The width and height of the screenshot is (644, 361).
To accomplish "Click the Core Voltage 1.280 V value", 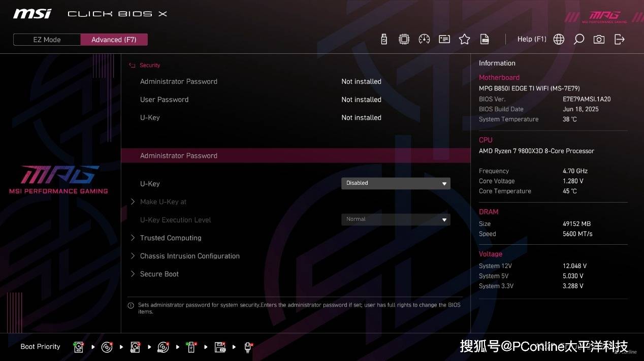I will point(573,181).
